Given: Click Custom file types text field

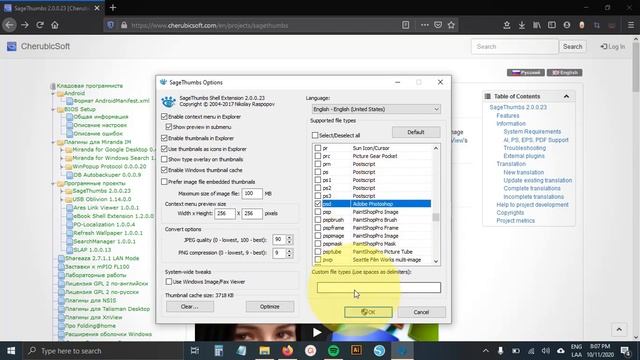Looking at the screenshot, I should (379, 287).
